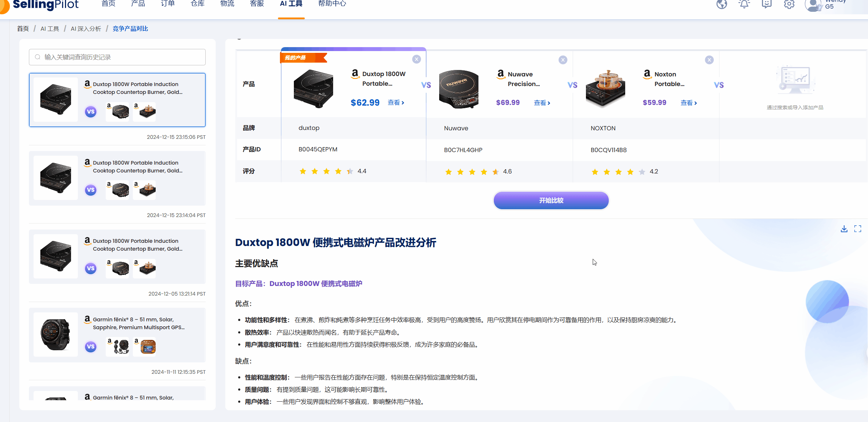This screenshot has width=868, height=422.
Task: Click Nuwave competitor thumbnail in first history card
Action: click(x=117, y=111)
